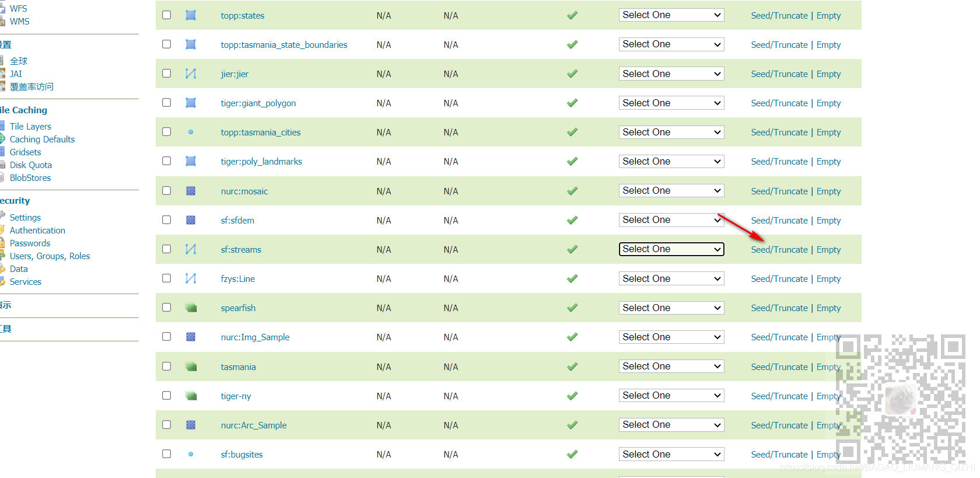
Task: Click raster icon of nurc:Arc_Sample row
Action: coord(191,425)
